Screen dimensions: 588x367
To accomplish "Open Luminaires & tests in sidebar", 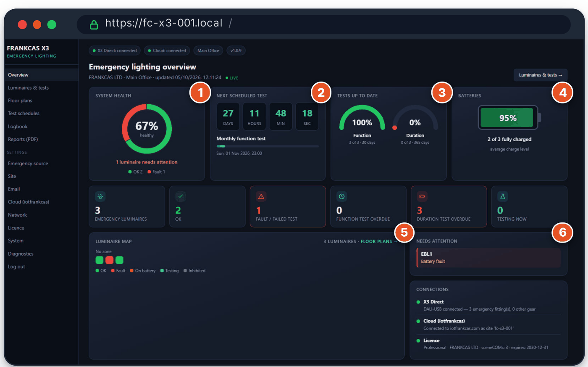I will point(42,88).
